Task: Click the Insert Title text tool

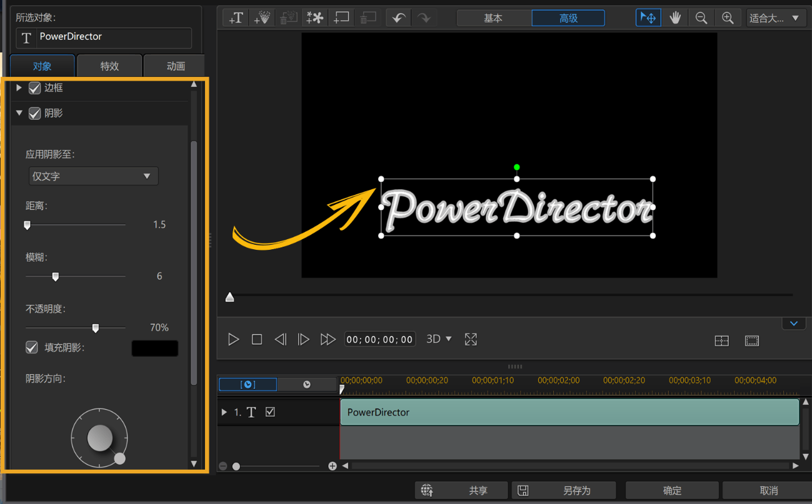Action: coord(236,18)
